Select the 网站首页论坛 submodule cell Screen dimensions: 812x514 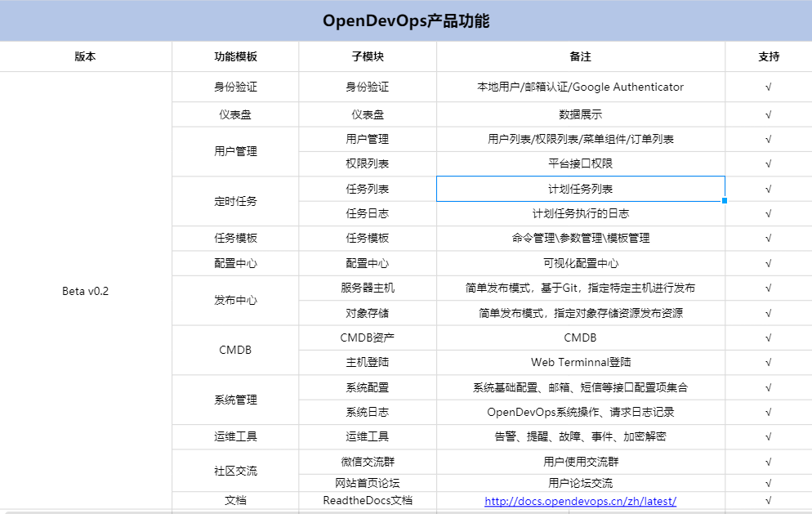coord(368,483)
